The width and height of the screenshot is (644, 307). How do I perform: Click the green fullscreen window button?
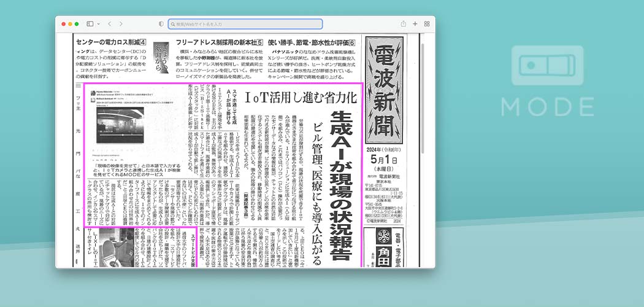76,24
